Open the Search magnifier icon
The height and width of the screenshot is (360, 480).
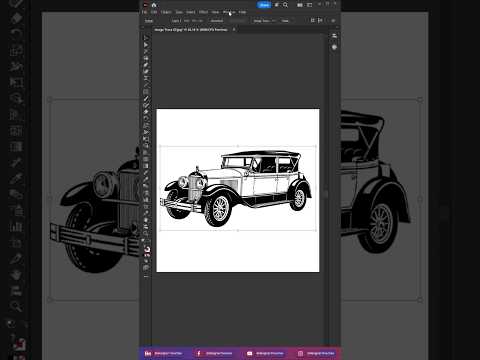(285, 5)
